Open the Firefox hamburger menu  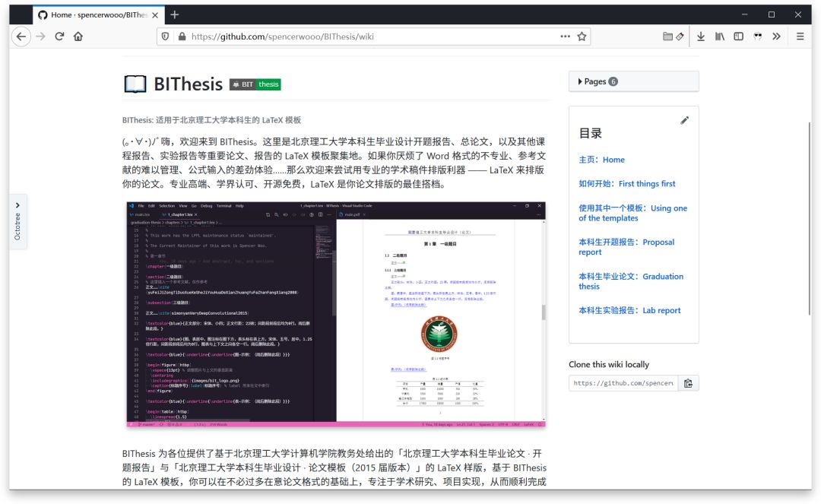(800, 36)
